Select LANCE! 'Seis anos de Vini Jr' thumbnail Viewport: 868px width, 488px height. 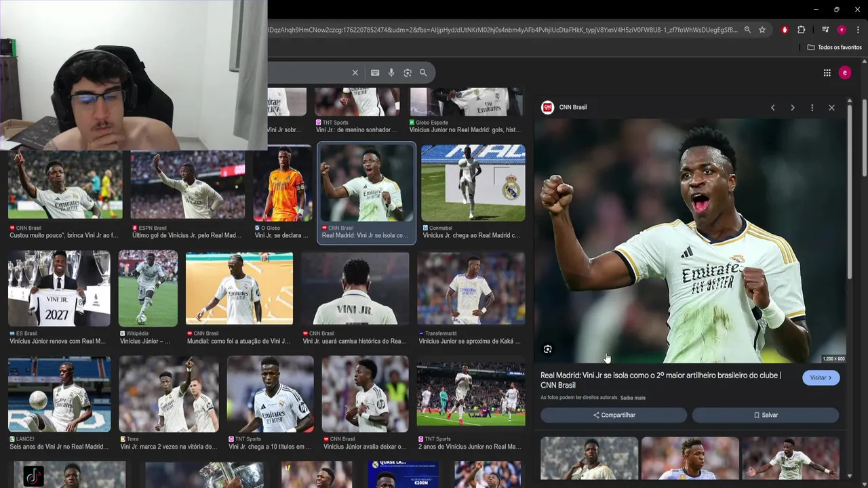click(59, 394)
